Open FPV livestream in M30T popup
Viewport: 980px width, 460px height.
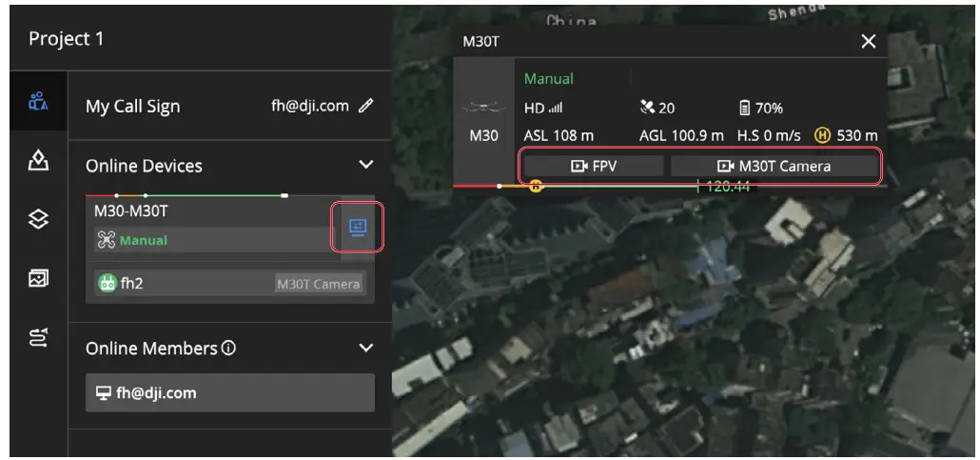pyautogui.click(x=594, y=166)
